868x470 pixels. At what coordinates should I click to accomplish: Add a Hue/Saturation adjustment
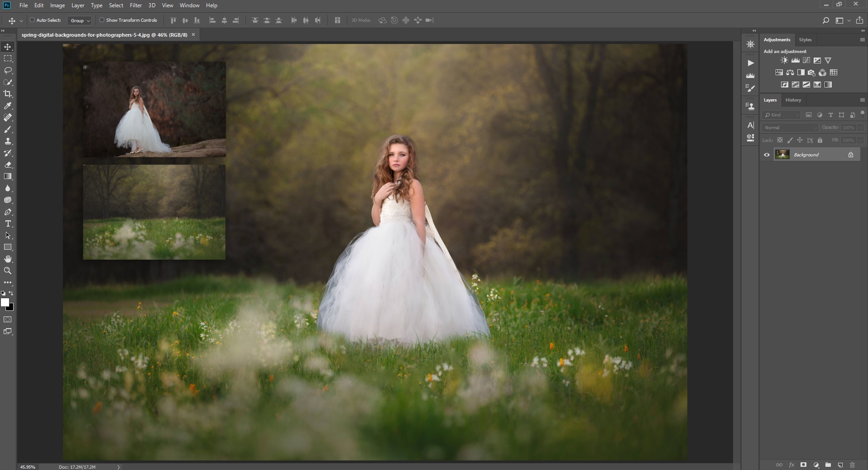pos(779,73)
